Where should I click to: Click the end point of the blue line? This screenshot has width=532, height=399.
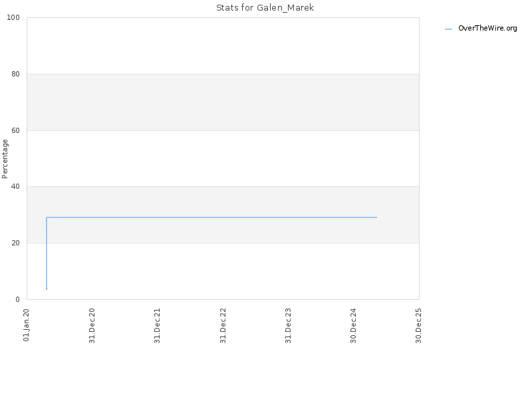[376, 217]
